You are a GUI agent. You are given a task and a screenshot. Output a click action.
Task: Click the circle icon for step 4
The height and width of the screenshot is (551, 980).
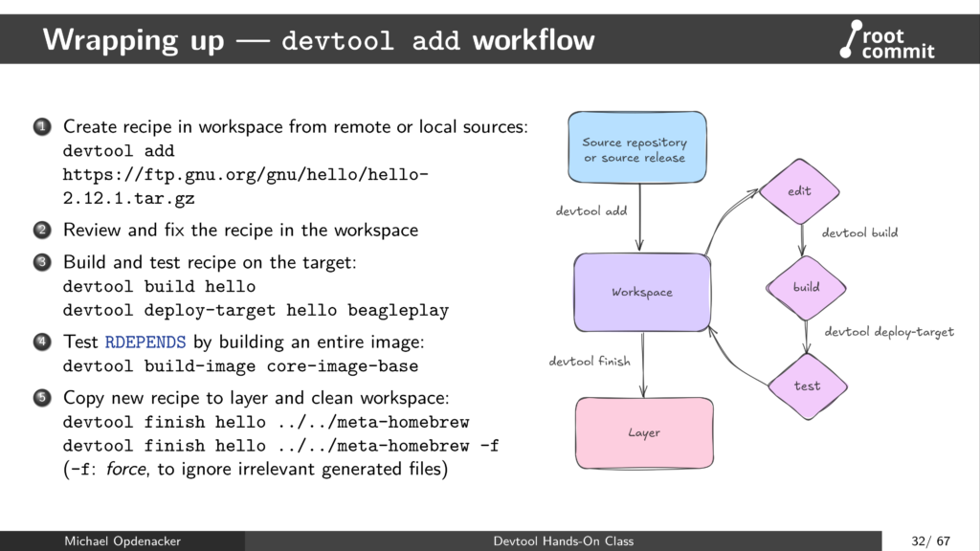[40, 342]
